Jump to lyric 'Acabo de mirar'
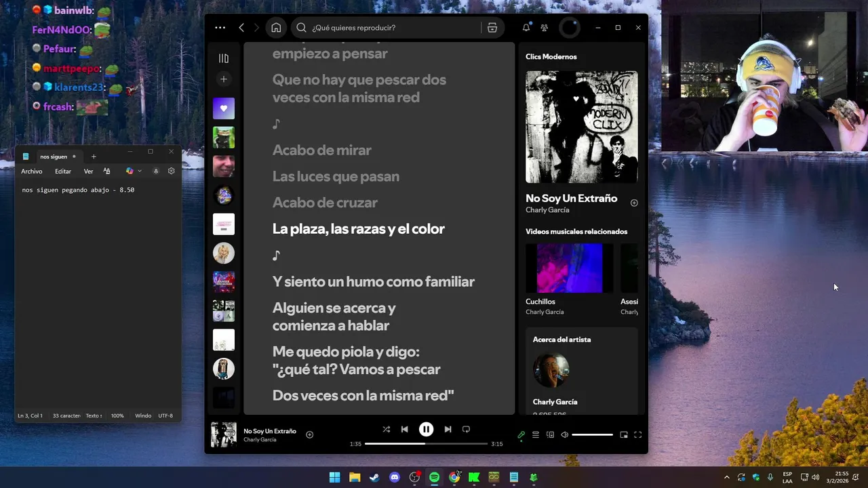868x488 pixels. (321, 150)
